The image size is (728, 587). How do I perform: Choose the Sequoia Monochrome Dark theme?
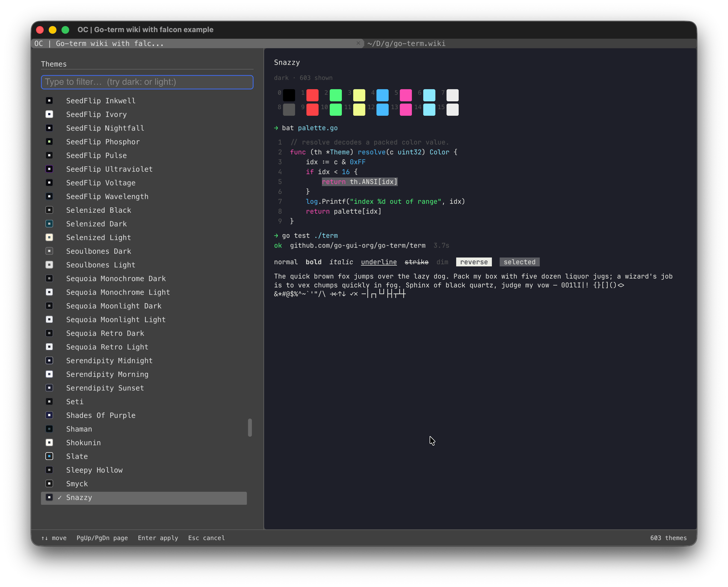pyautogui.click(x=144, y=279)
